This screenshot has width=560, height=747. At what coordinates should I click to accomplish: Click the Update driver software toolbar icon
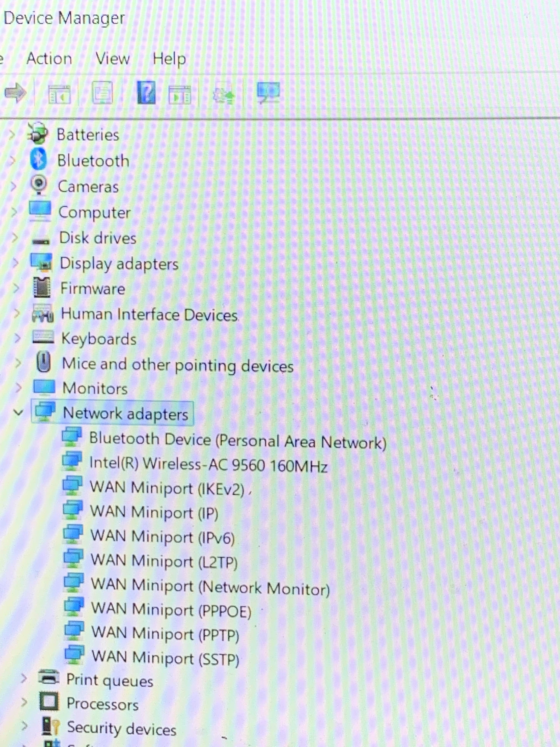point(224,96)
